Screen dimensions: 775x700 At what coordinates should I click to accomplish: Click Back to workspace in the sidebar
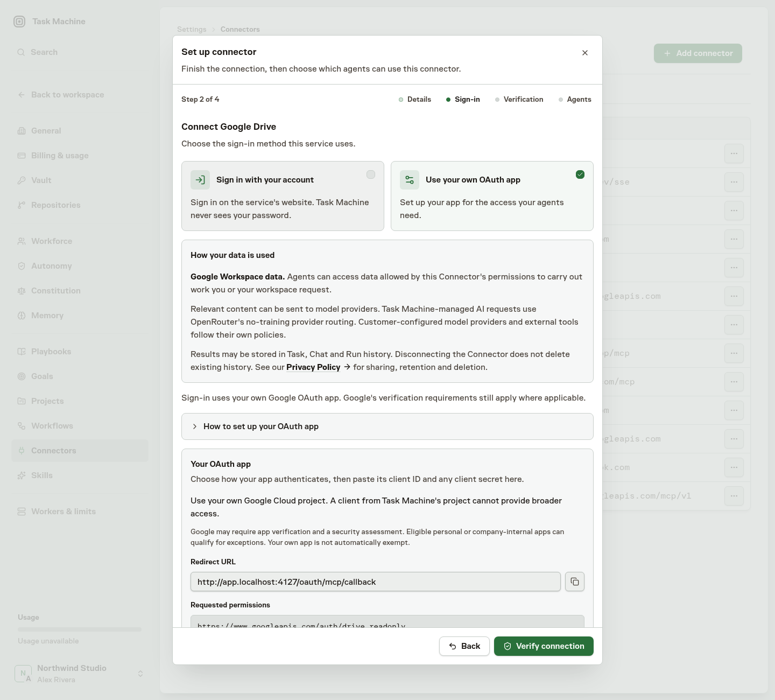80,95
